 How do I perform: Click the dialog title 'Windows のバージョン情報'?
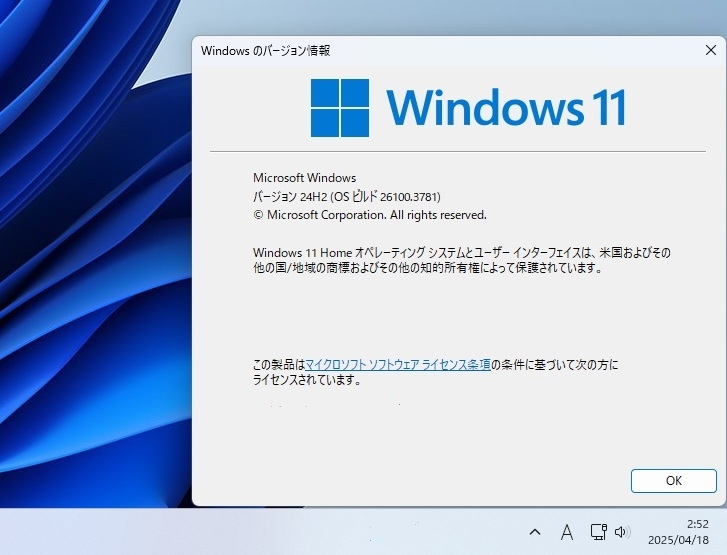pyautogui.click(x=266, y=51)
